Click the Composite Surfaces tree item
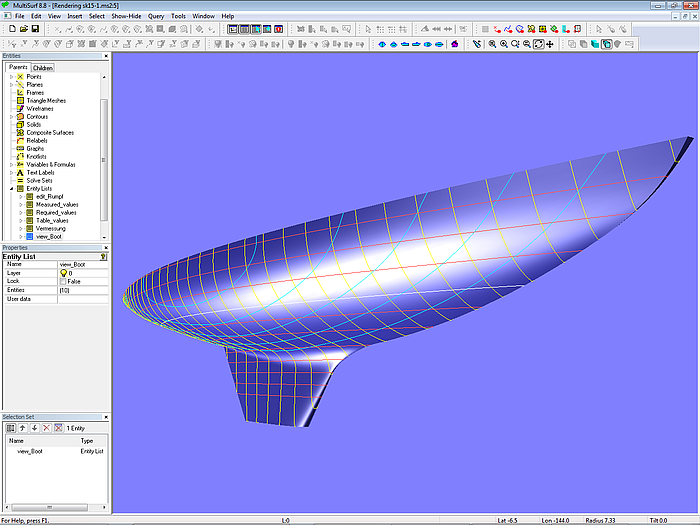 coord(49,132)
